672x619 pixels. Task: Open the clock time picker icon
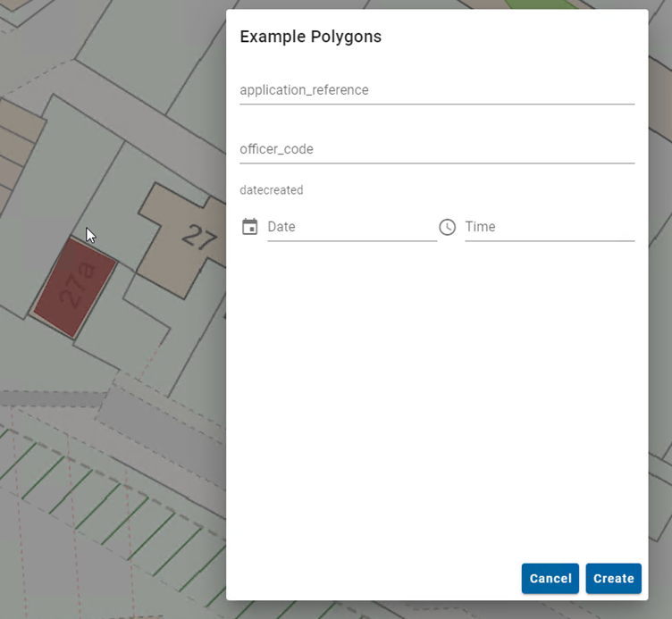(x=448, y=227)
